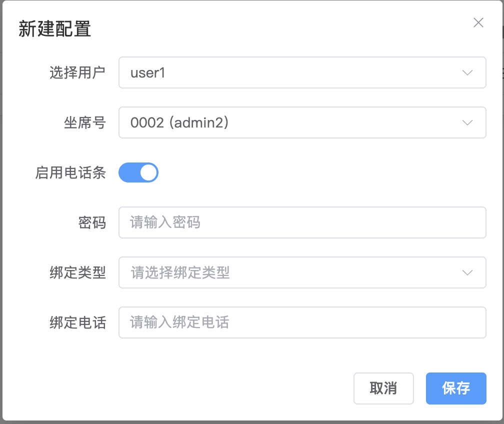504x424 pixels.
Task: Toggle the 启用电话条 switch off
Action: (x=138, y=172)
